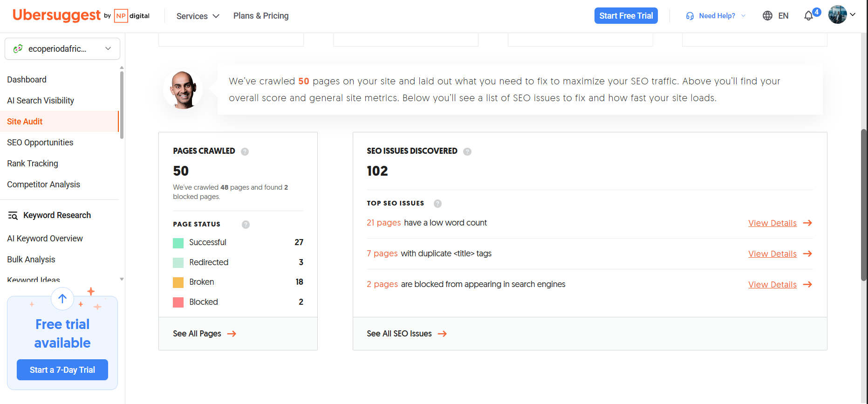View Details for blocked pages issue

click(x=772, y=285)
